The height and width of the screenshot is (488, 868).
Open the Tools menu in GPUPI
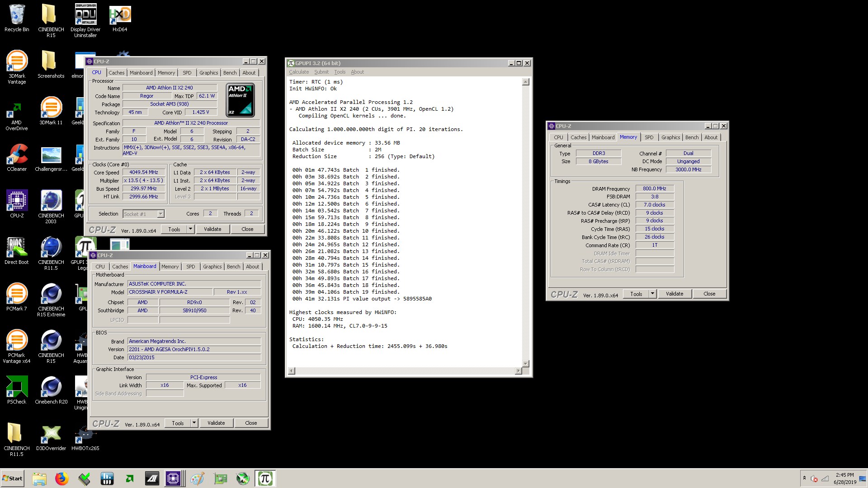[x=340, y=72]
